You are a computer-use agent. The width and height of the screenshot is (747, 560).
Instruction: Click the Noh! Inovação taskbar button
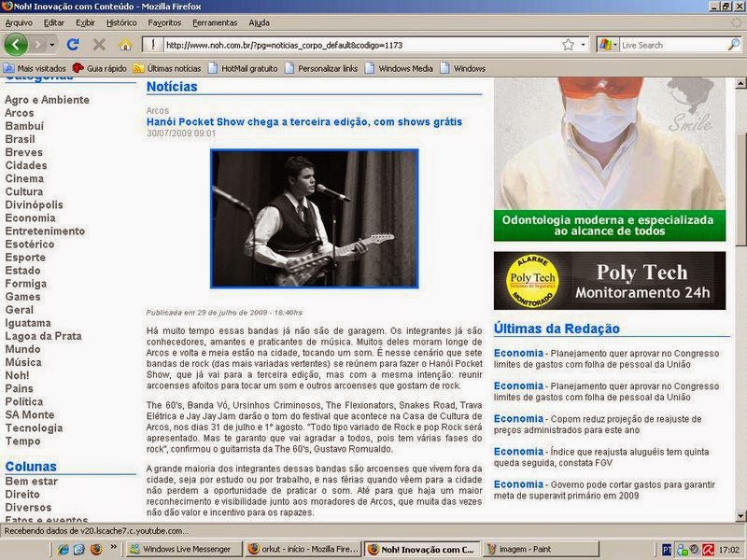click(422, 549)
